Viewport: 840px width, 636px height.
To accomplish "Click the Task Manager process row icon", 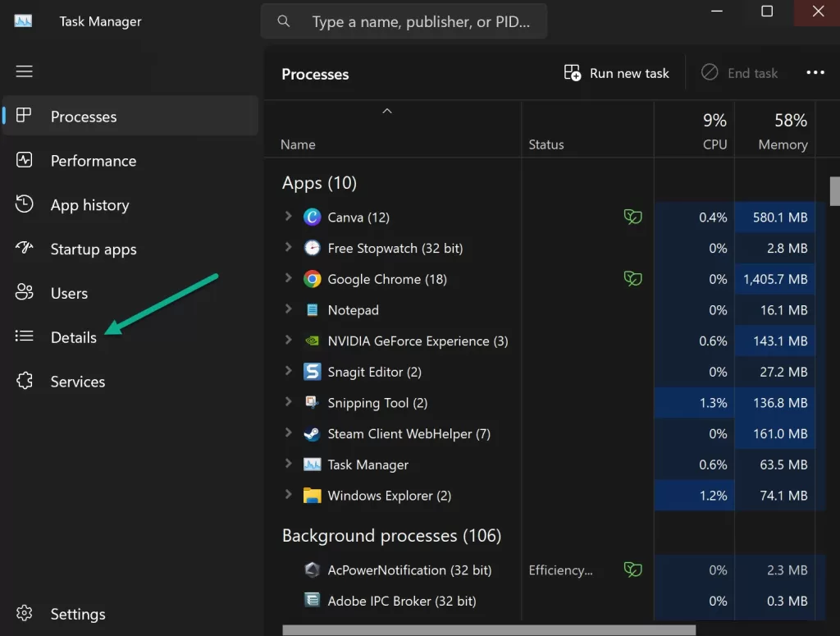I will click(x=313, y=464).
